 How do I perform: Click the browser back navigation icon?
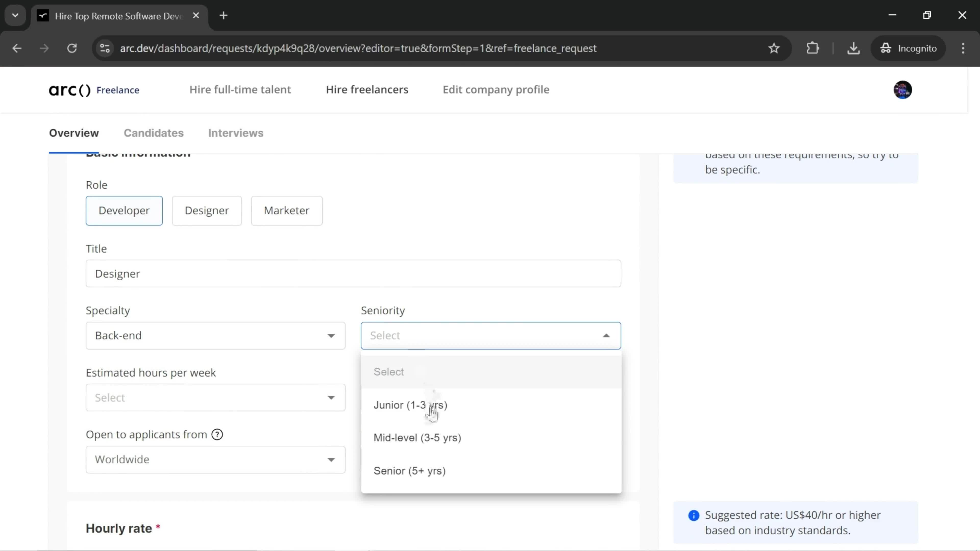click(17, 48)
